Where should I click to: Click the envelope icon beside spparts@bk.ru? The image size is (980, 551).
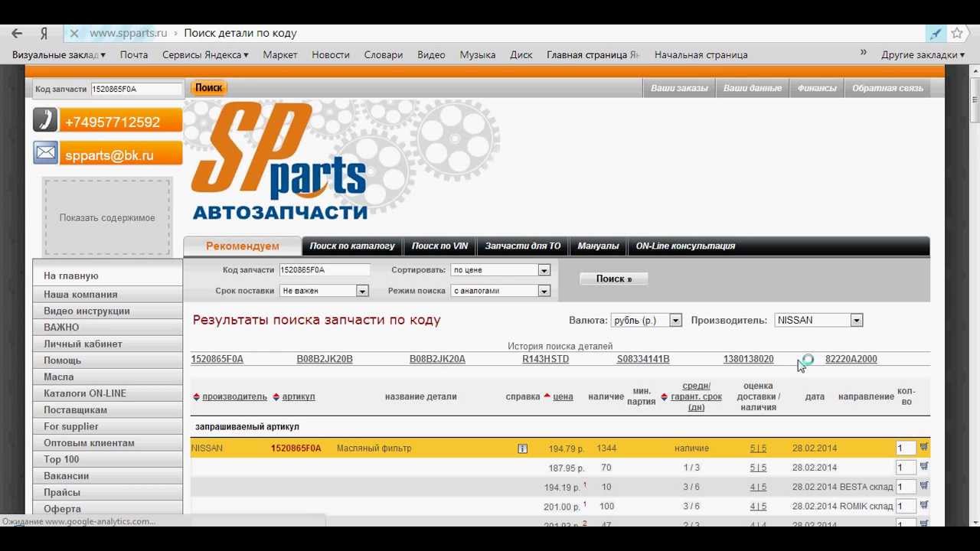pos(46,153)
